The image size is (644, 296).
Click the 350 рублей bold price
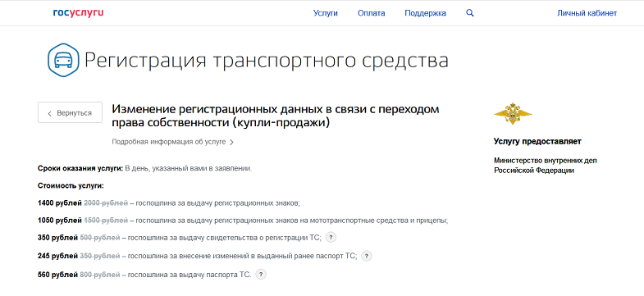click(x=57, y=238)
